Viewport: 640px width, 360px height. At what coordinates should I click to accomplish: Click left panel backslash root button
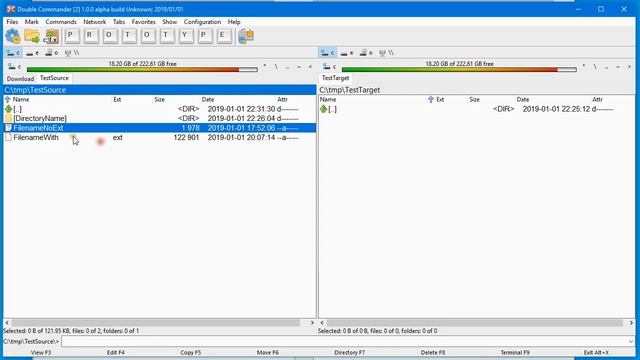coord(276,67)
